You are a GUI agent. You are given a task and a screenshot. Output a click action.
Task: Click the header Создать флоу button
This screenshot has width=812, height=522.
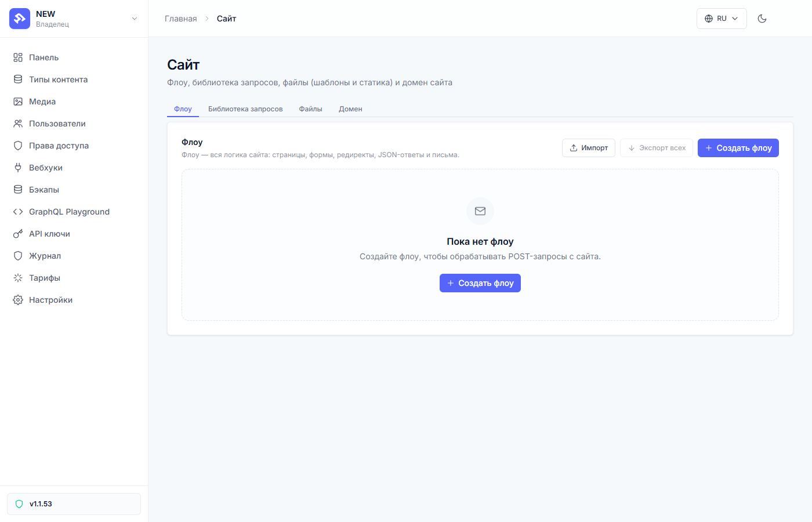[738, 148]
